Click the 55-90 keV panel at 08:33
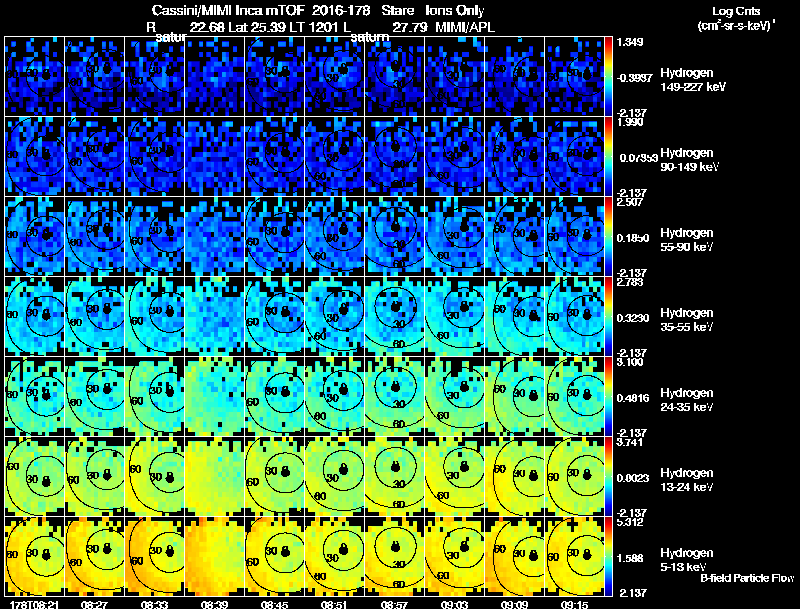Screen dimensions: 800x609 tap(155, 236)
